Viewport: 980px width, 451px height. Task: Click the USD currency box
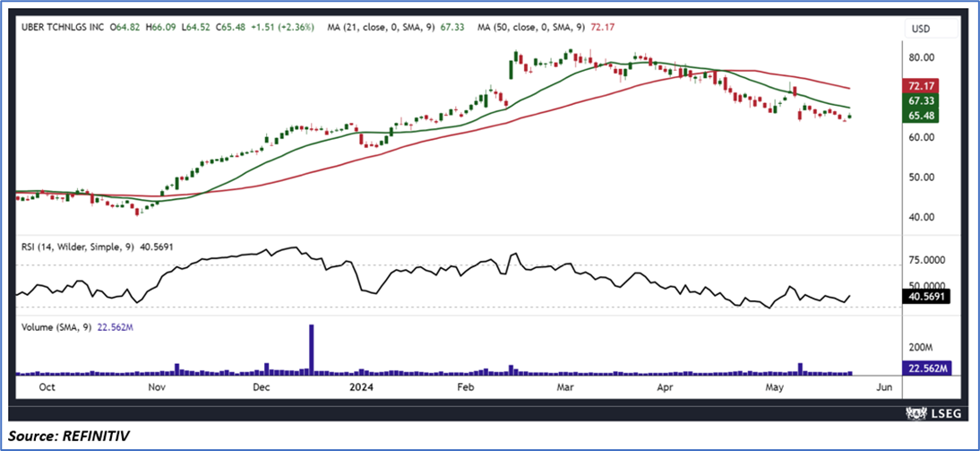coord(932,28)
